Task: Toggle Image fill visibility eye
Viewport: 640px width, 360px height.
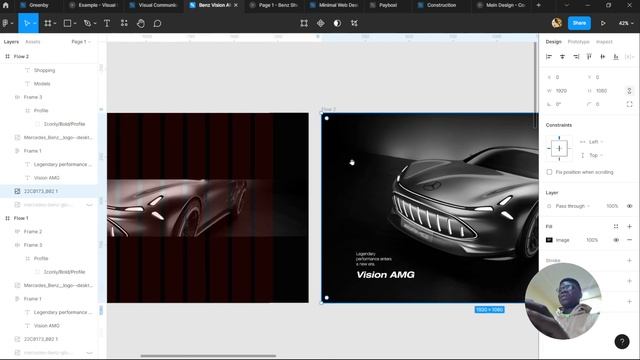Action: click(x=616, y=240)
